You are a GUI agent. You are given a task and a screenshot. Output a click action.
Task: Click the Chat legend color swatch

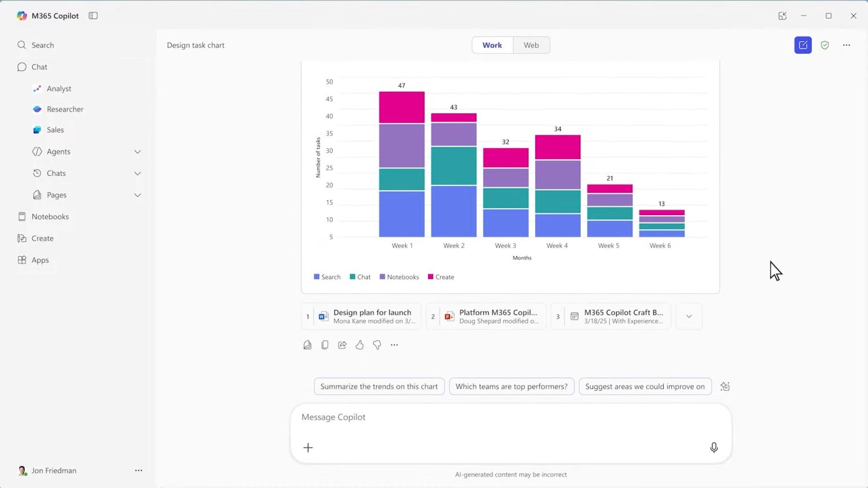352,277
